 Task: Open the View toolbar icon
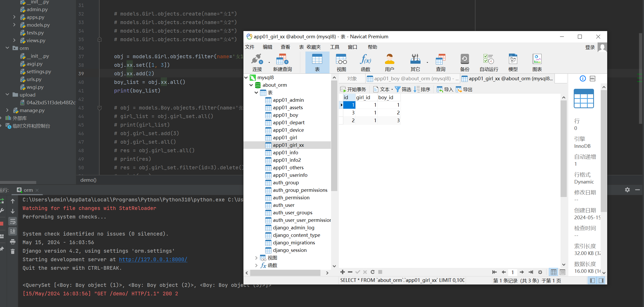341,62
